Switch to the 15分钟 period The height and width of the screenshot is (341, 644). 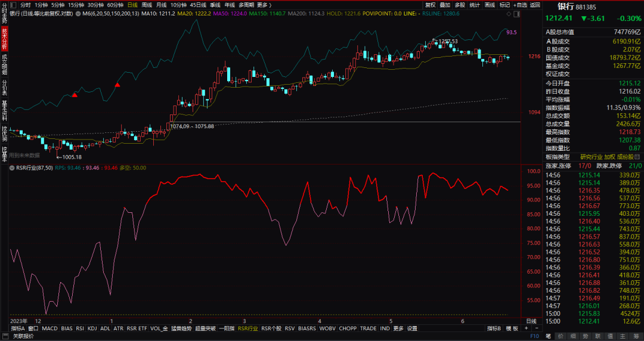tap(76, 5)
